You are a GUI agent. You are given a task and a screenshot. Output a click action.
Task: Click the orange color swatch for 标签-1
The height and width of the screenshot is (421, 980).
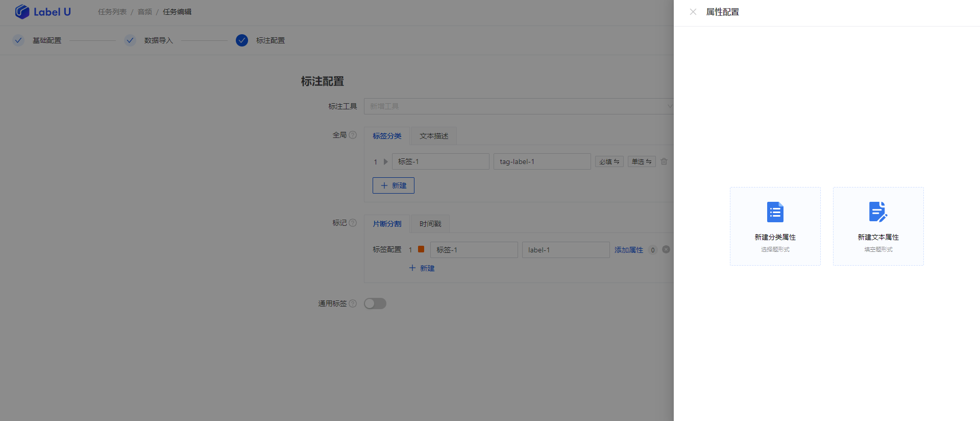tap(421, 249)
